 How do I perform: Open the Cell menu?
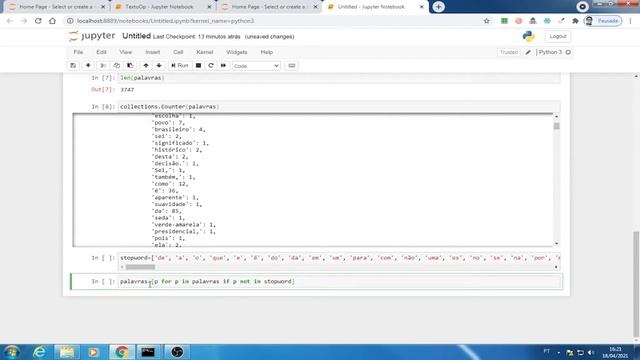pyautogui.click(x=178, y=52)
